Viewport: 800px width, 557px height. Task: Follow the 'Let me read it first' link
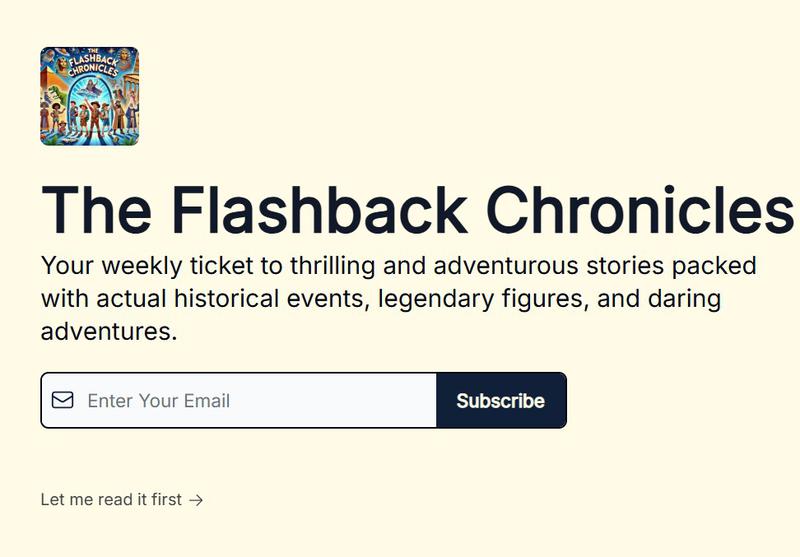pyautogui.click(x=122, y=499)
